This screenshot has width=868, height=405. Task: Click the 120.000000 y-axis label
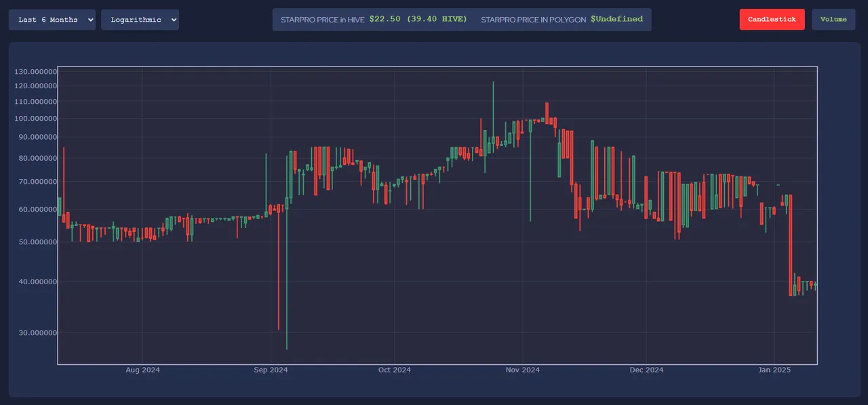coord(36,86)
